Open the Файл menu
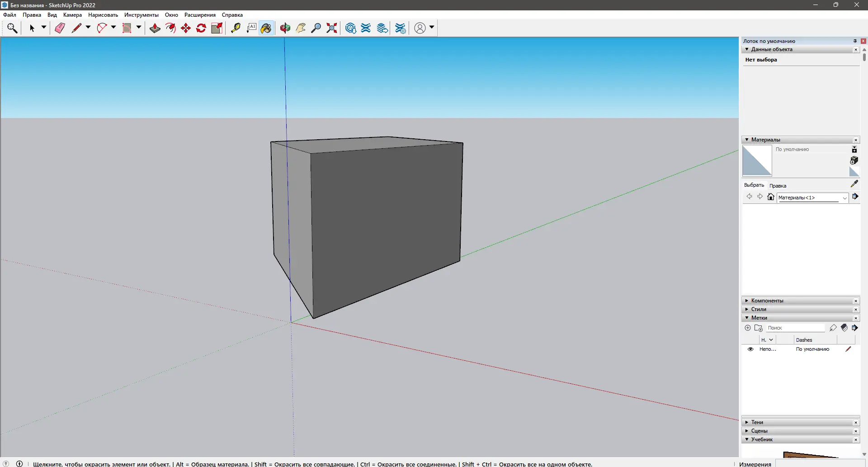Screen dimensions: 868x467 point(9,15)
